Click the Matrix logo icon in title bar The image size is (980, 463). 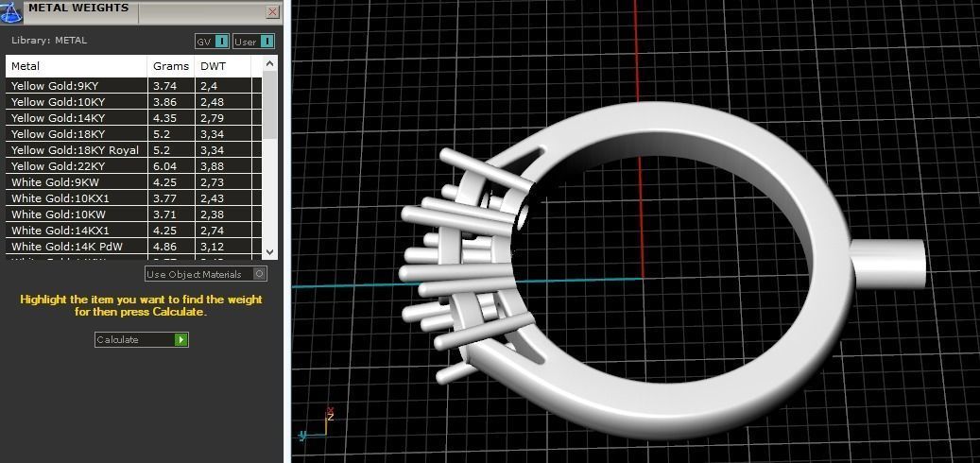(10, 12)
